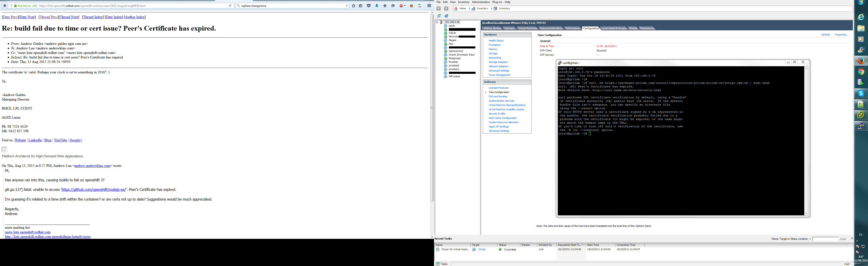Save page to Pocket icon
This screenshot has height=266, width=868.
[x=369, y=6]
